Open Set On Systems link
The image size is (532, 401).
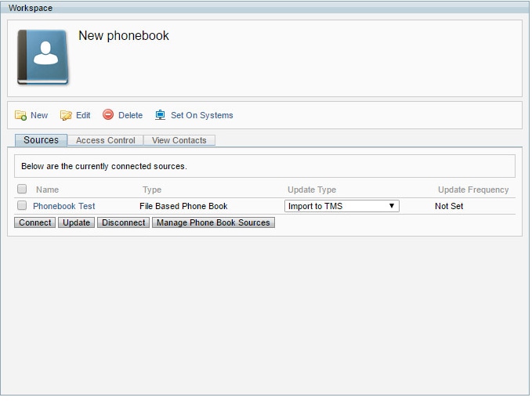pos(202,115)
